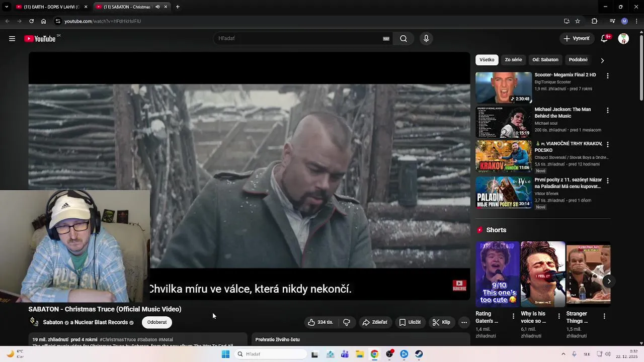
Task: Open Chrome media controls icon
Action: [612, 21]
